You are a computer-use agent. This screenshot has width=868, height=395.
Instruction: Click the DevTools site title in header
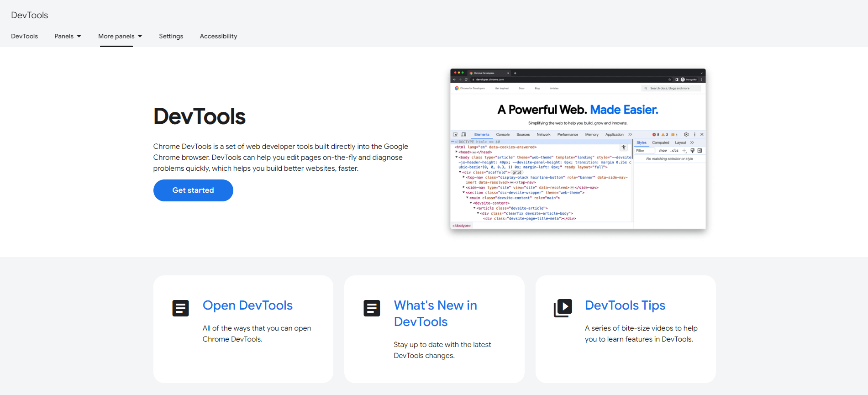(30, 15)
